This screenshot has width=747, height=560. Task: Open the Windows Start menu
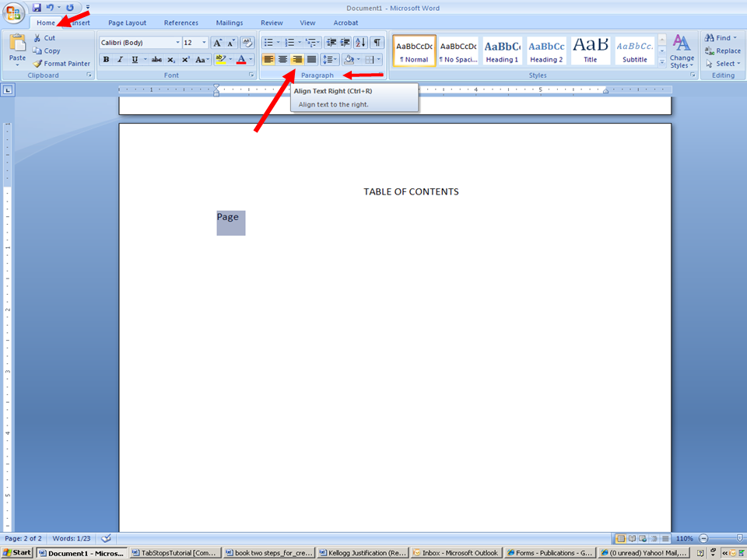point(17,552)
